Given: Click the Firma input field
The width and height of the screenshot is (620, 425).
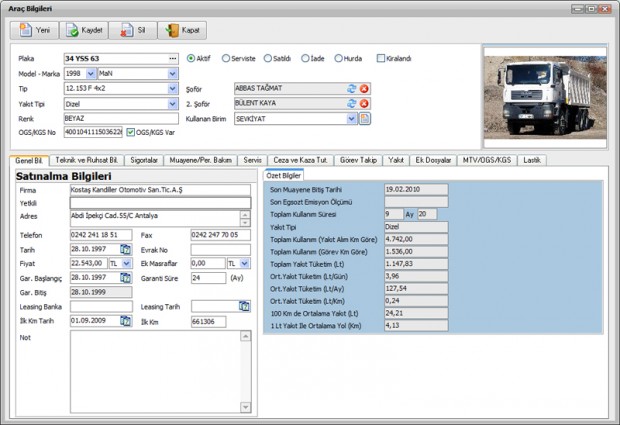Looking at the screenshot, I should (x=160, y=190).
